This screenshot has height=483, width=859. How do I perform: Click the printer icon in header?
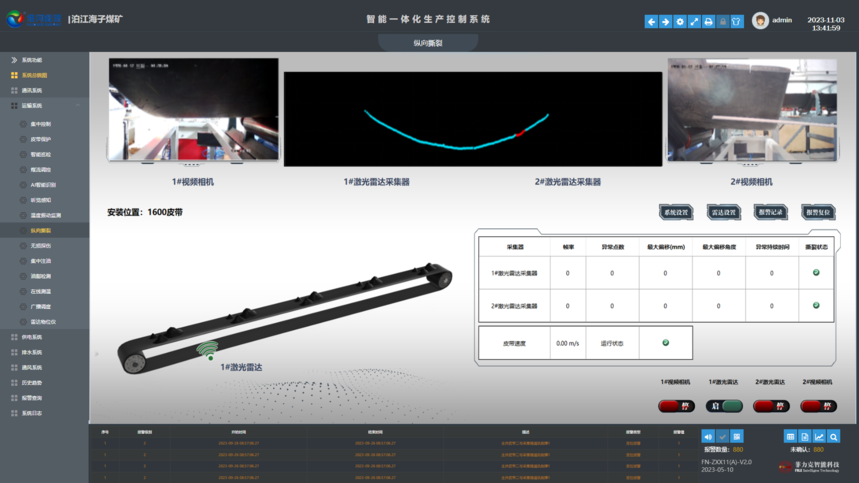pos(708,21)
